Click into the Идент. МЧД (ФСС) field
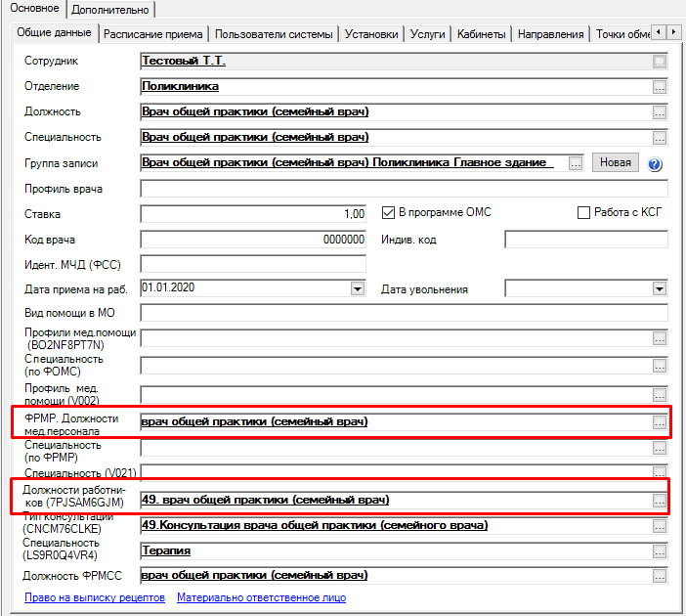 253,264
